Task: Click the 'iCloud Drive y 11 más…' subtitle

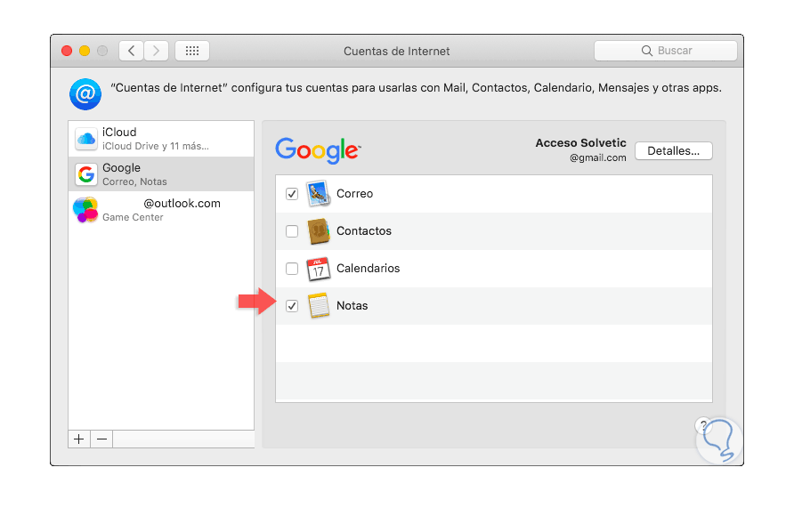Action: pyautogui.click(x=156, y=146)
